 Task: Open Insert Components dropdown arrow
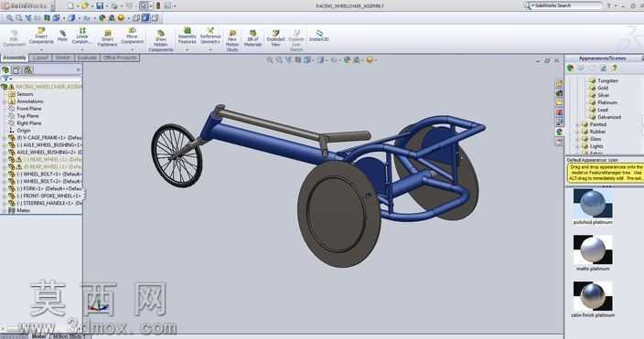point(41,49)
